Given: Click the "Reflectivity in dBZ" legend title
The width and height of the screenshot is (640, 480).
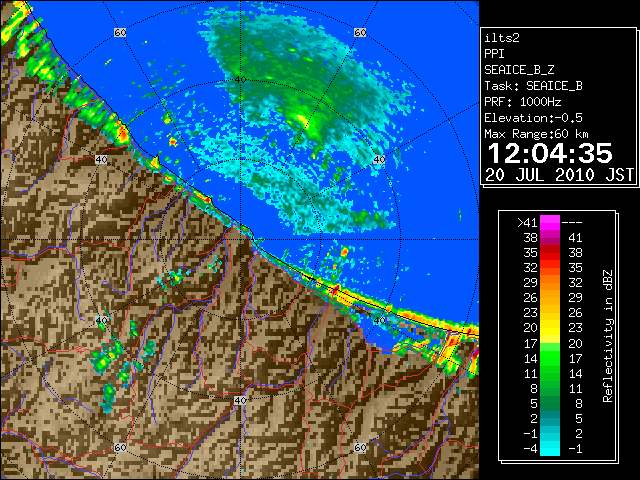Looking at the screenshot, I should click(x=608, y=336).
